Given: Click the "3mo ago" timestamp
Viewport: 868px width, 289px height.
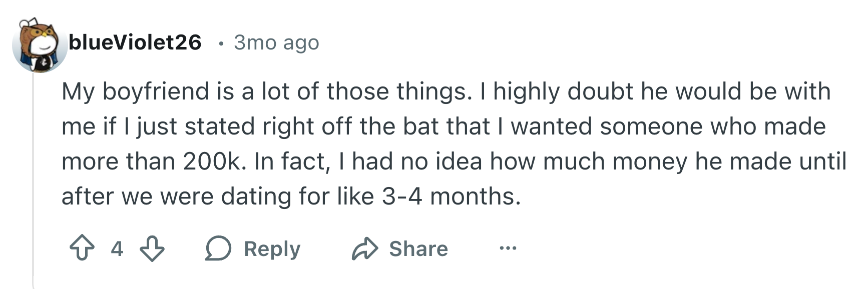Looking at the screenshot, I should pyautogui.click(x=276, y=43).
